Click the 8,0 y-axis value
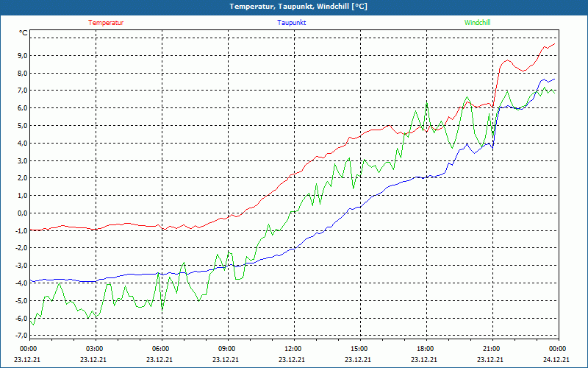The image size is (588, 368). (23, 73)
